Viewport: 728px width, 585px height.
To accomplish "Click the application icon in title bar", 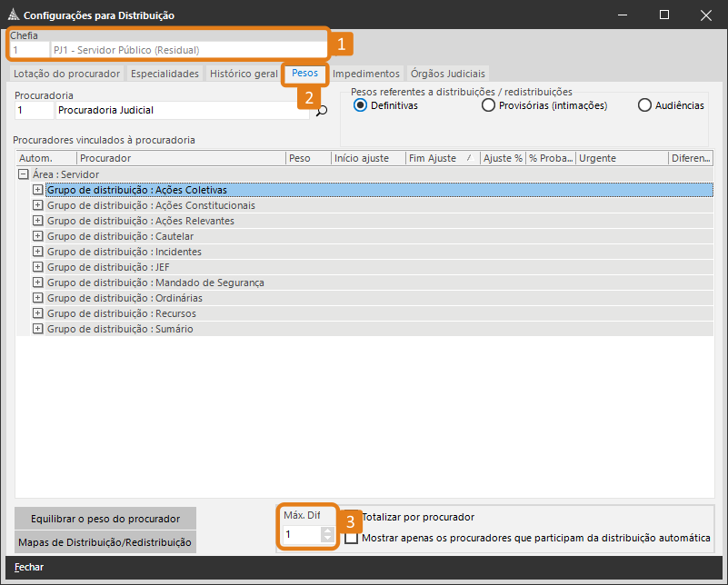I will coord(12,15).
